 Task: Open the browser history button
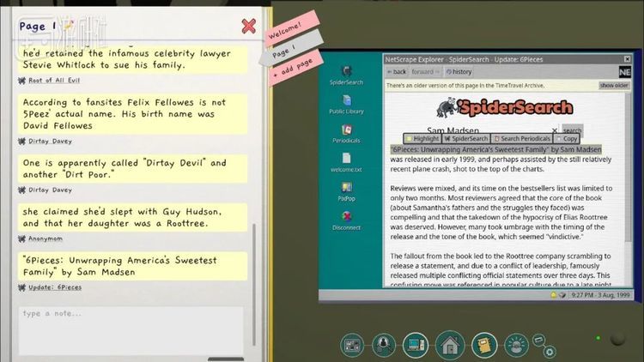pos(458,72)
